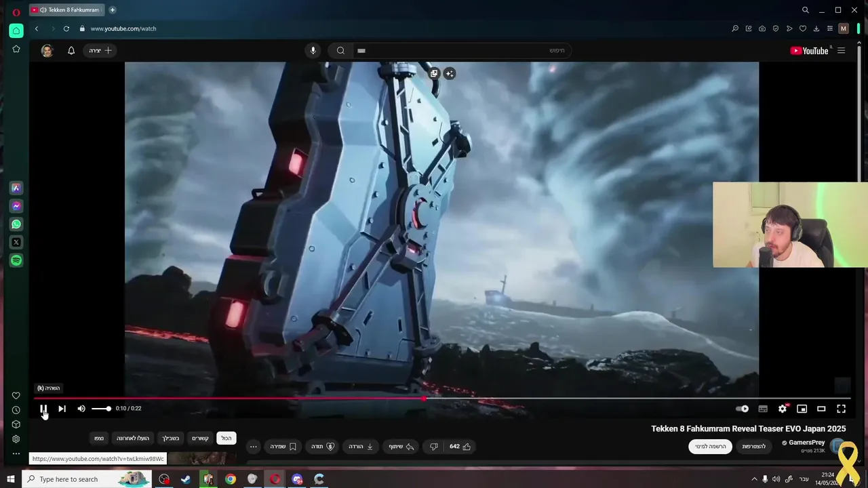Open the YouTube hamburger guide menu

click(841, 51)
